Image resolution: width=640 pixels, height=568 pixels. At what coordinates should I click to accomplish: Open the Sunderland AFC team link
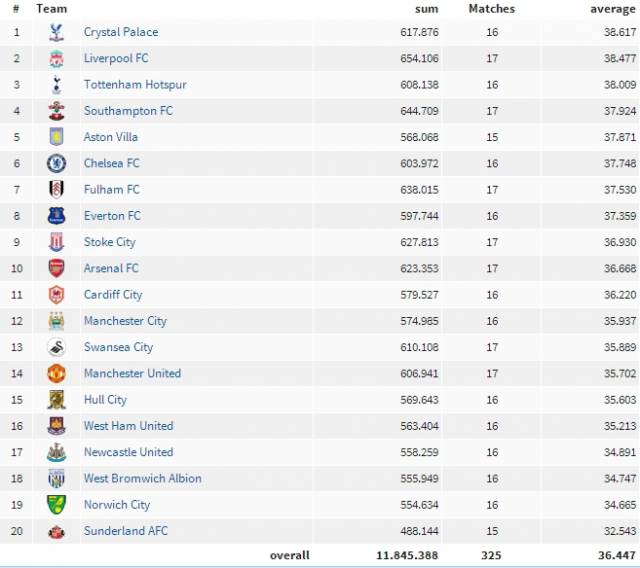coord(126,531)
